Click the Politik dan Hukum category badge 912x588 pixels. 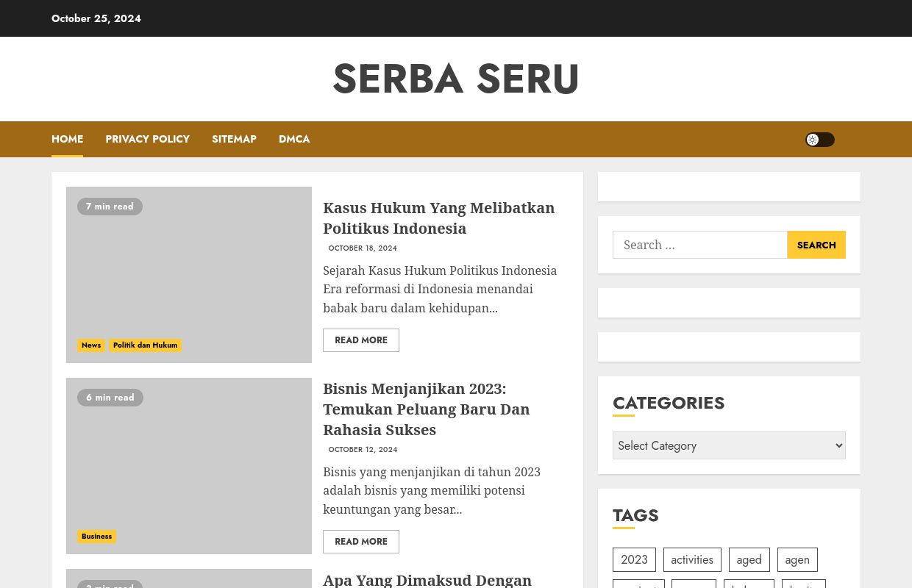pos(145,345)
